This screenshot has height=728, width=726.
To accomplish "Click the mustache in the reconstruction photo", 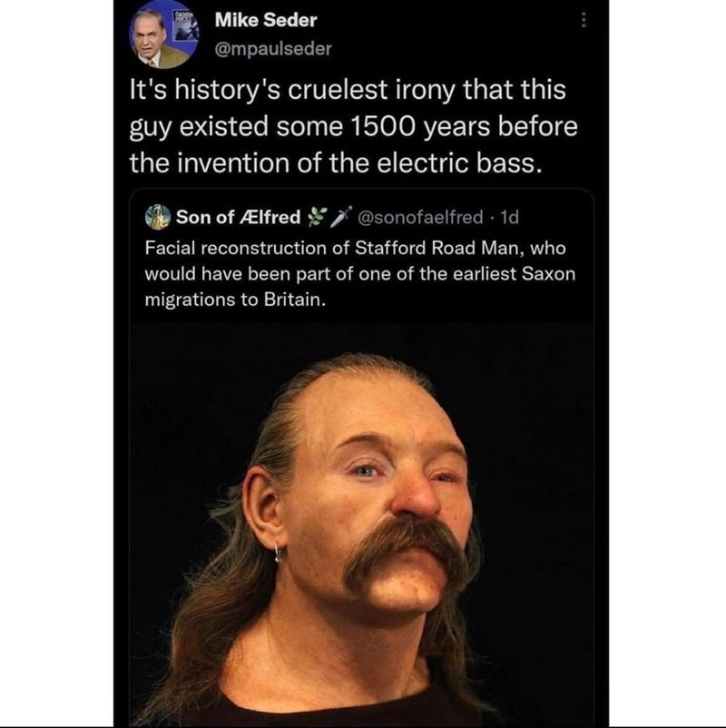I will 406,555.
